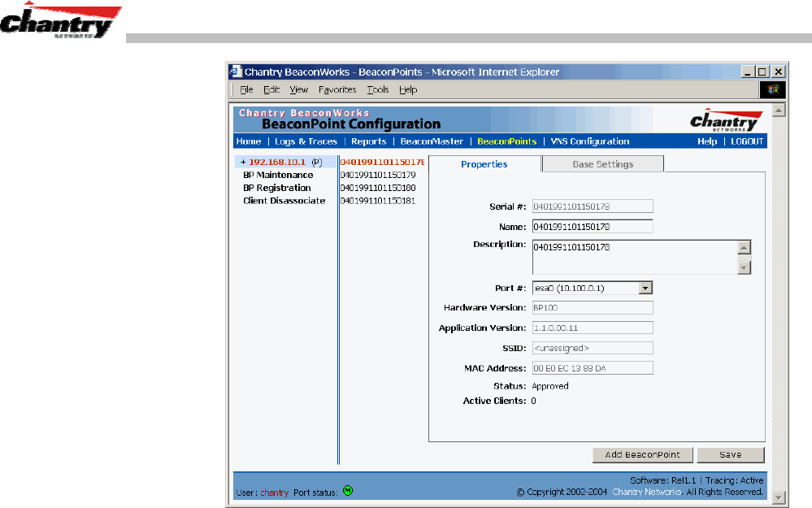Click the Description text area
Viewport: 812px width, 508px height.
[x=635, y=257]
